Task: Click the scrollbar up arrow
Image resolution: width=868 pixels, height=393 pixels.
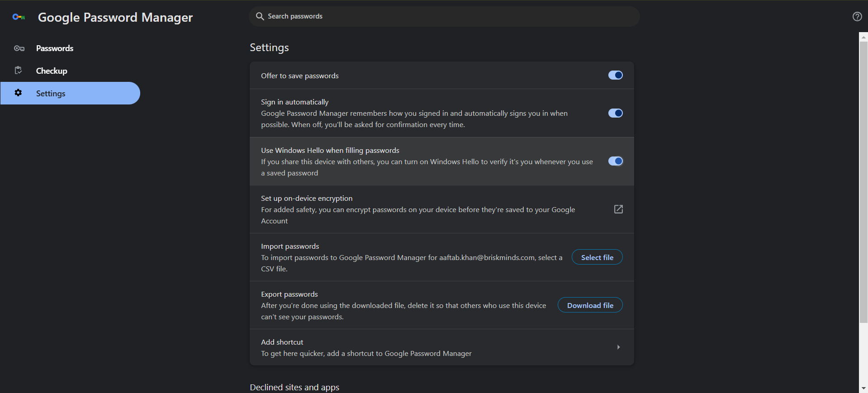Action: click(863, 37)
